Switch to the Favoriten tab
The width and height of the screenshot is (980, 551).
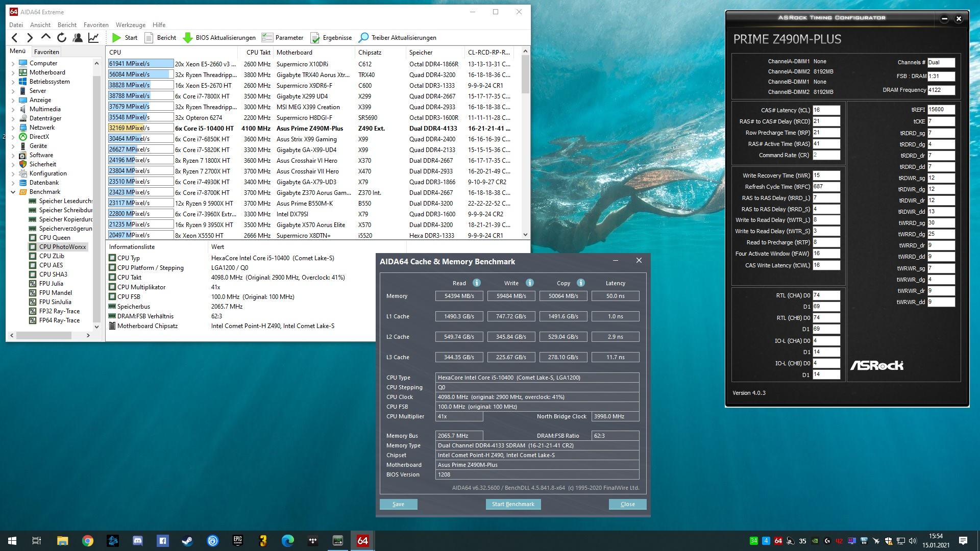(46, 52)
